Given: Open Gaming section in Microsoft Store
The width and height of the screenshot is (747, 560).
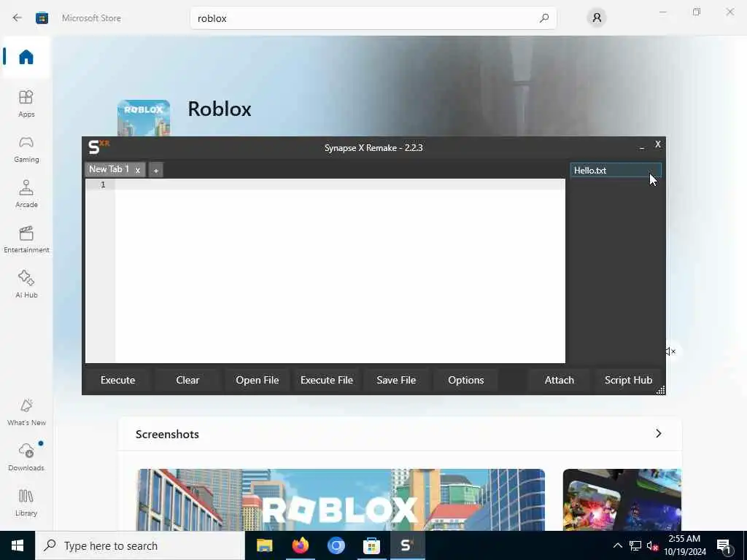Looking at the screenshot, I should [x=26, y=149].
